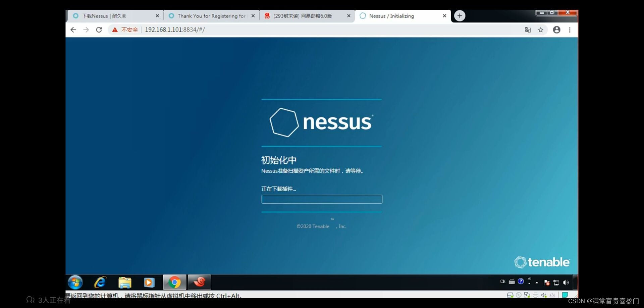Click the VM USB device status icon
The height and width of the screenshot is (308, 644).
click(552, 295)
